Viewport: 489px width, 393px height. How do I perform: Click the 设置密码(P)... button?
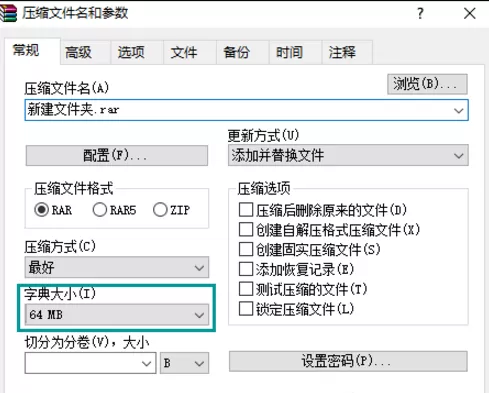point(348,361)
